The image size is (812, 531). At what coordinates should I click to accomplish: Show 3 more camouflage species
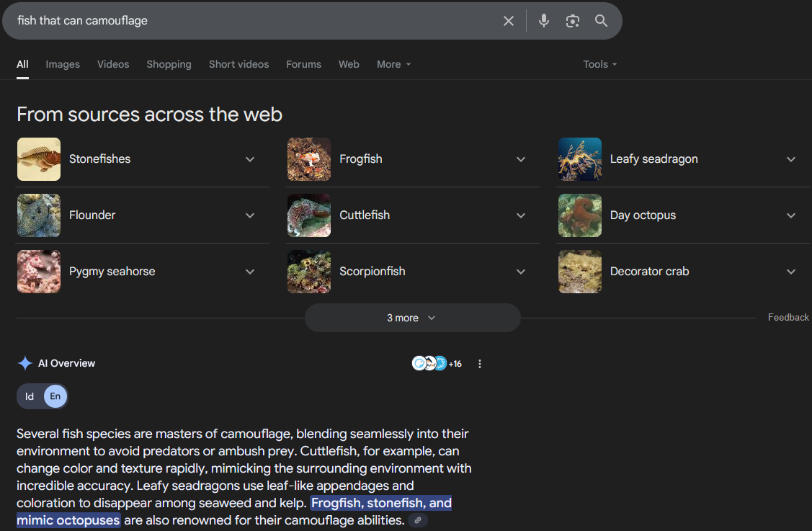pyautogui.click(x=412, y=318)
